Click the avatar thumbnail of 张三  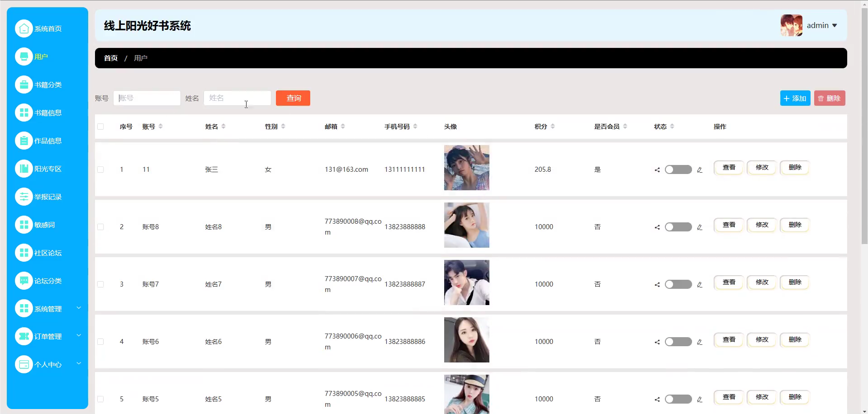pyautogui.click(x=466, y=168)
